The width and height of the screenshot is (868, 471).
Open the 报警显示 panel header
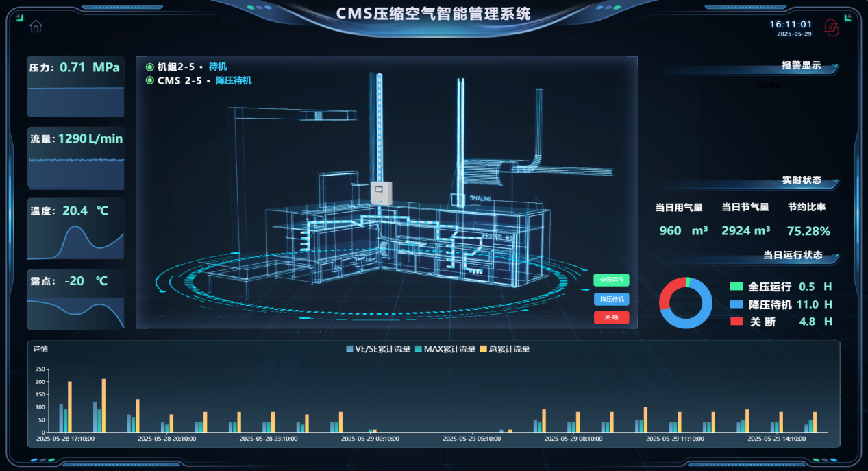801,66
